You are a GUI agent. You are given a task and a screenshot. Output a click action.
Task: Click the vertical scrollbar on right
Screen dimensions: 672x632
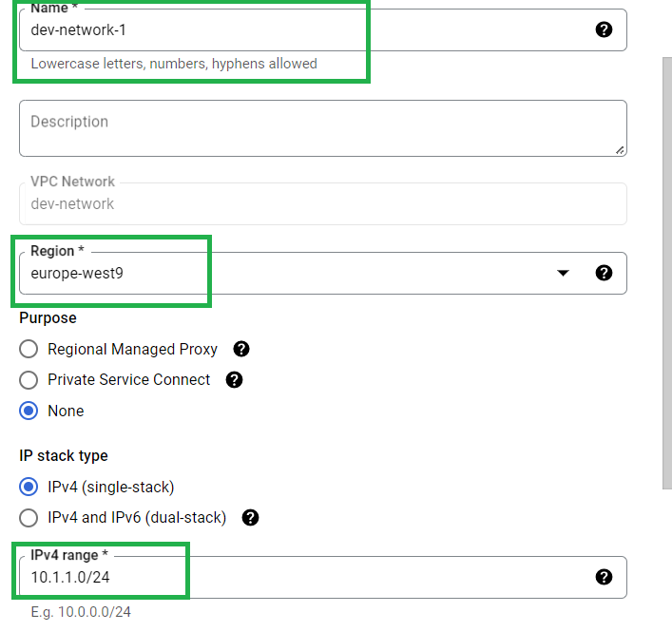pos(667,273)
